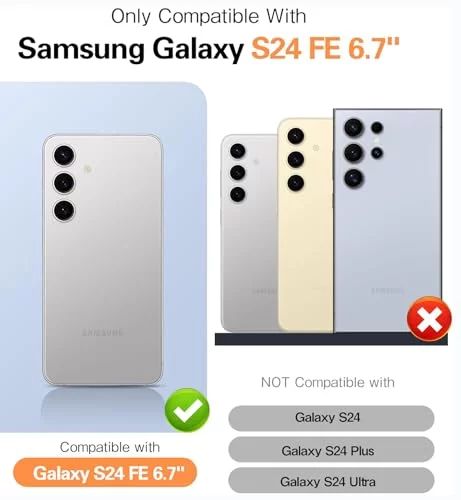Click the dark shelf under the three phones

331,339
